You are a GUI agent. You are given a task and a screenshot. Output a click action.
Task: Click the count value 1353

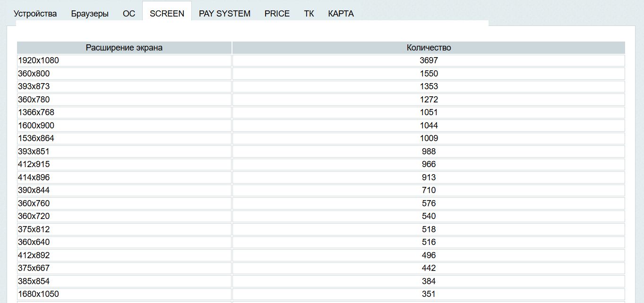click(429, 86)
